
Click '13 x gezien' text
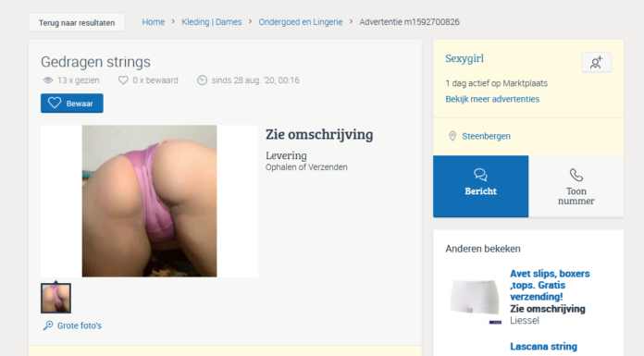tap(78, 80)
